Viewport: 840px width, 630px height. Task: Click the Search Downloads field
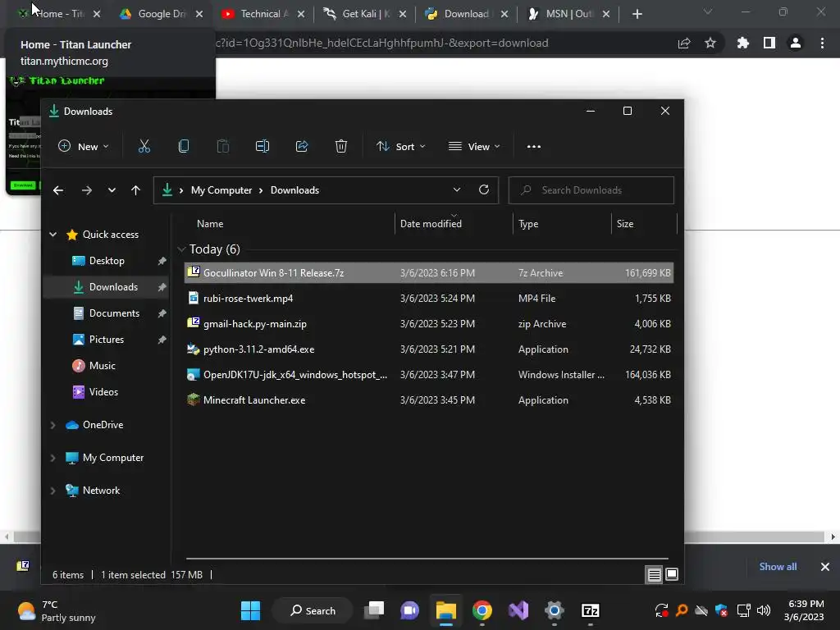click(x=591, y=190)
